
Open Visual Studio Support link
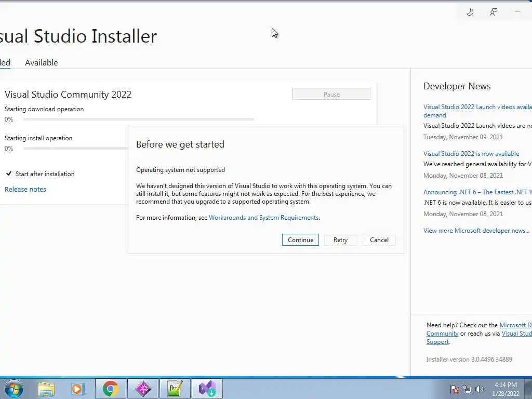pos(517,334)
